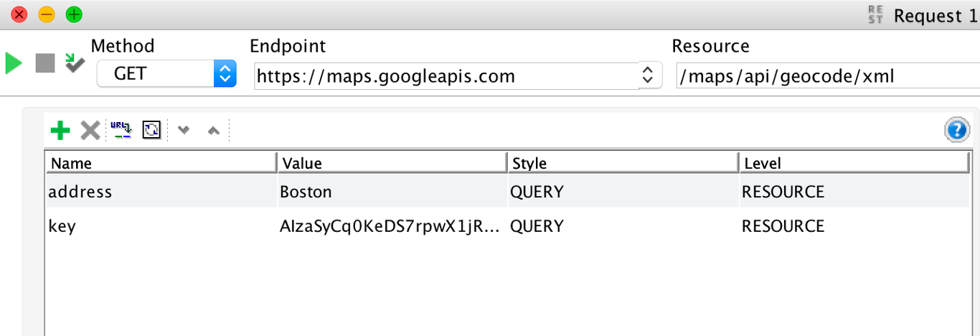Viewport: 980px width, 336px height.
Task: Sort by Level column header
Action: pyautogui.click(x=854, y=163)
